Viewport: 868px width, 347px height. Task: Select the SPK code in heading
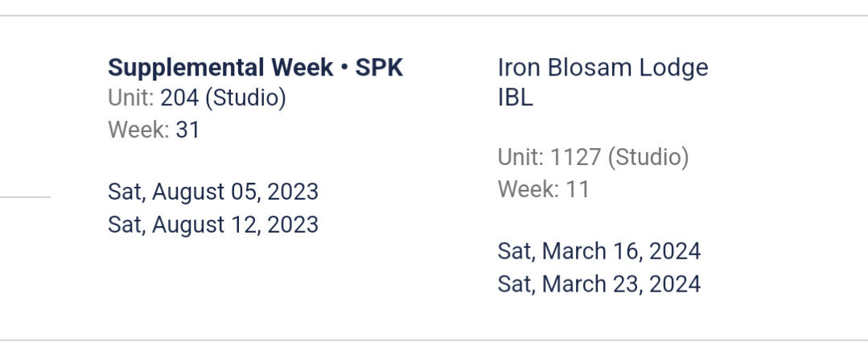click(x=379, y=68)
